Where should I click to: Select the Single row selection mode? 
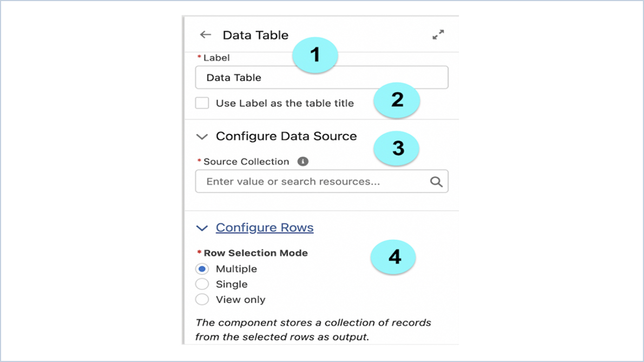click(202, 284)
